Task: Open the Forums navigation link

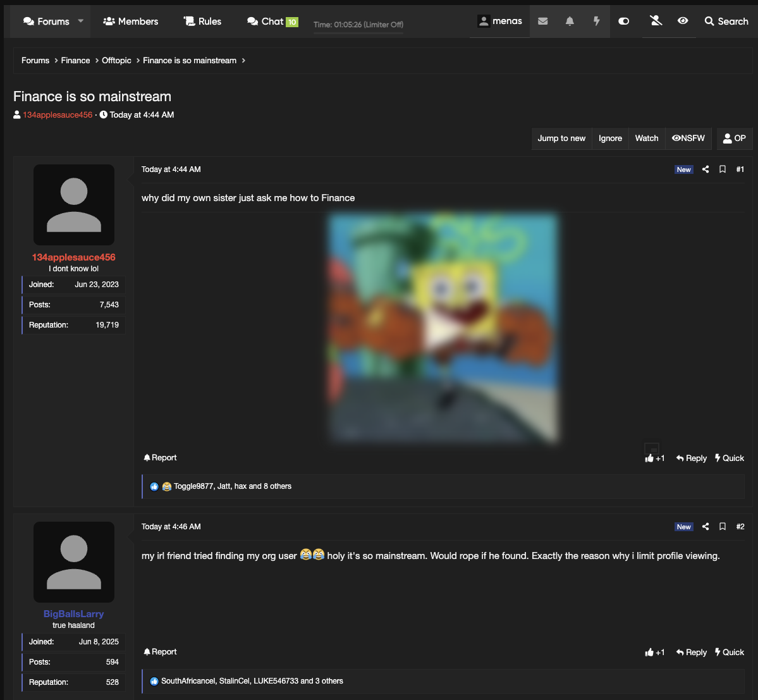Action: point(46,21)
